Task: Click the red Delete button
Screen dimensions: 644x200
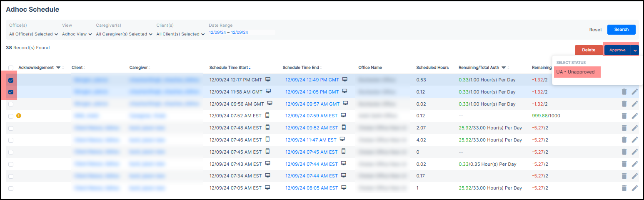Action: [588, 50]
